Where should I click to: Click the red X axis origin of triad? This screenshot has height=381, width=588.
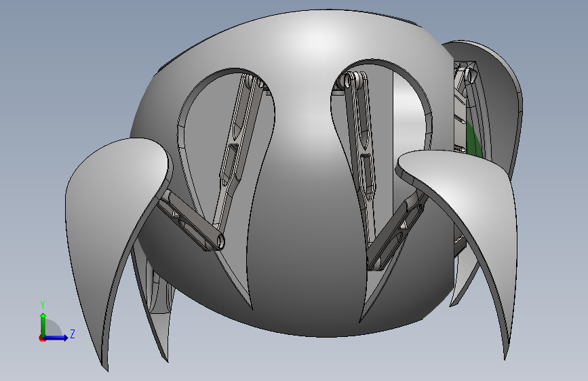point(42,338)
